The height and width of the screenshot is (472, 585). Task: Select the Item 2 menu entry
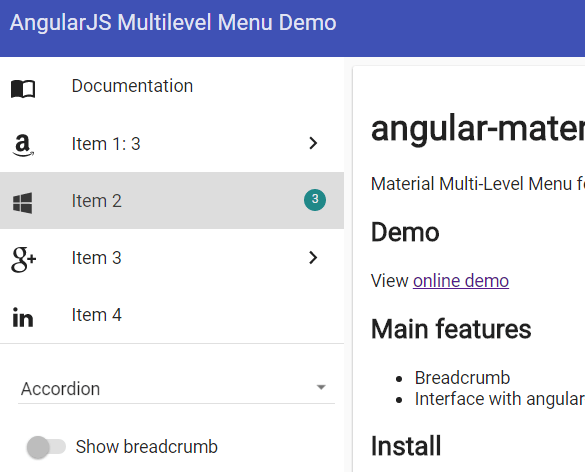click(172, 200)
